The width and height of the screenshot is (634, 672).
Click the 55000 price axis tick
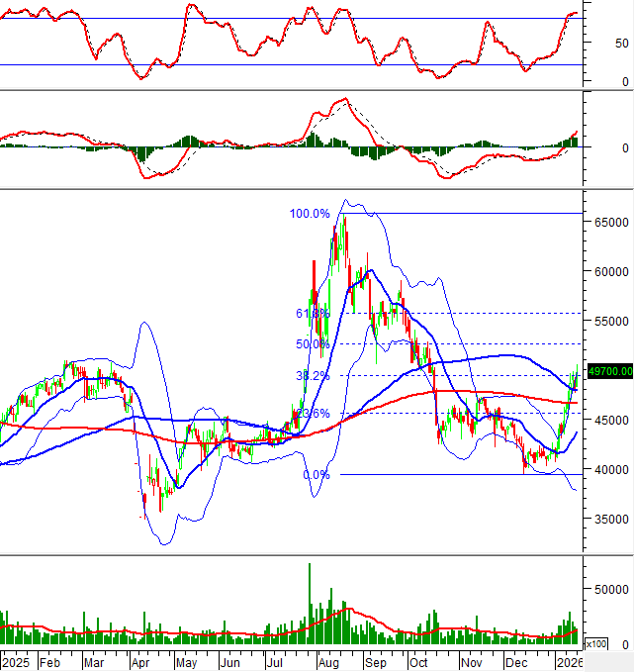click(x=612, y=322)
